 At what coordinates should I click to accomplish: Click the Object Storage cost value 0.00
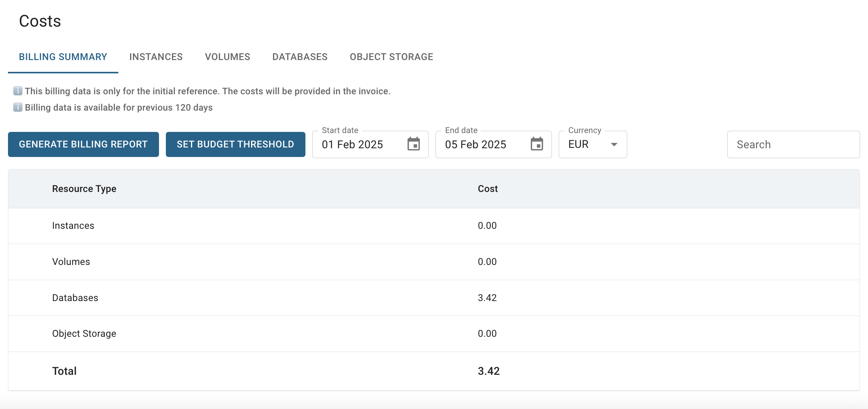pos(487,333)
